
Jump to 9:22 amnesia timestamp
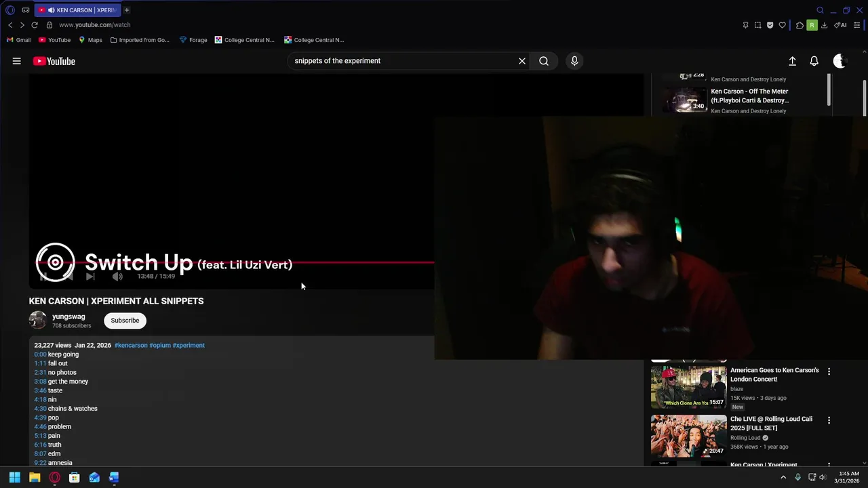tap(40, 463)
